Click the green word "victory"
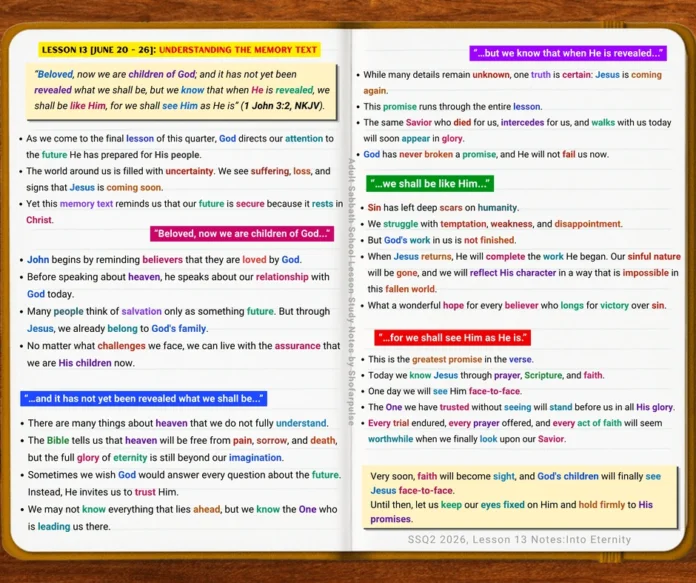This screenshot has width=696, height=583. pyautogui.click(x=614, y=305)
